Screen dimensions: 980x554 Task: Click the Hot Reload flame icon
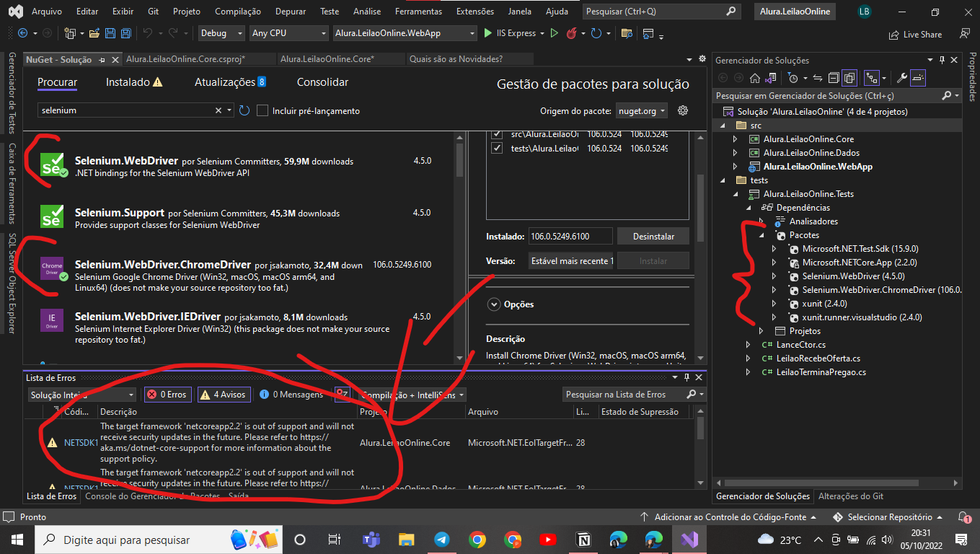pos(572,33)
